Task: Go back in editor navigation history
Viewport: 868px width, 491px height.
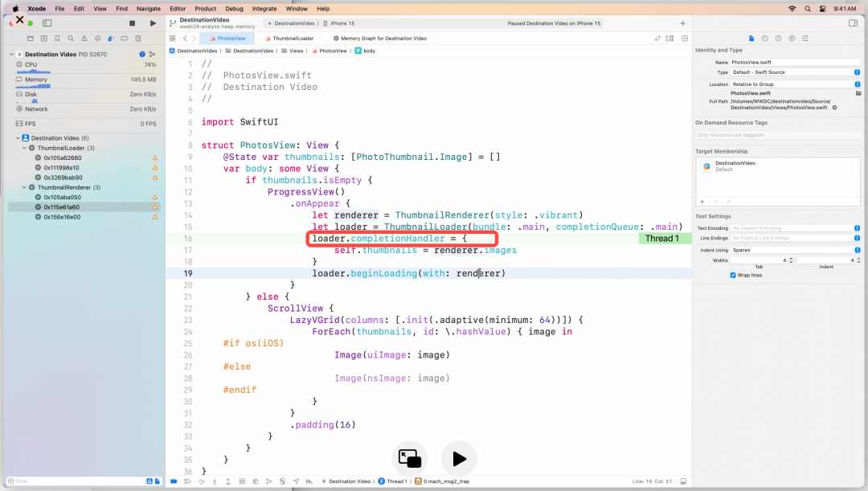Action: coord(186,39)
